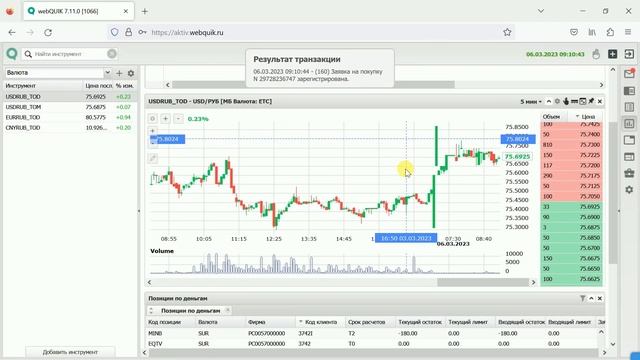Select the USDRUB_TOD instrument row

click(70, 97)
